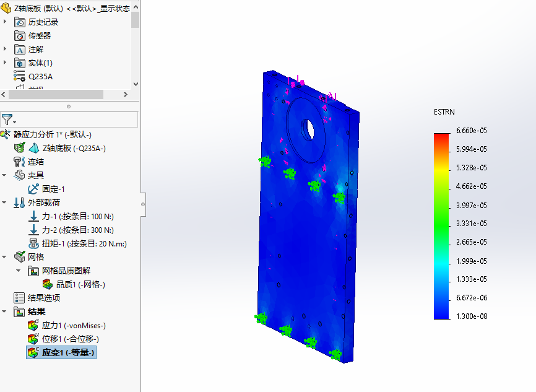Viewport: 536px width, 392px height.
Task: Select 扭矩-1 (:按条目: 20 N.m:) item
Action: coord(84,244)
